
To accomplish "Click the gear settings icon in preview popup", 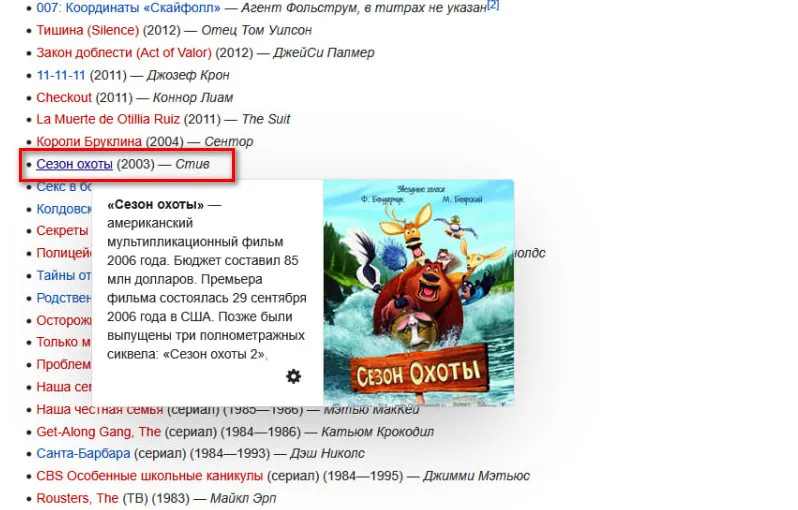I will coord(293,377).
